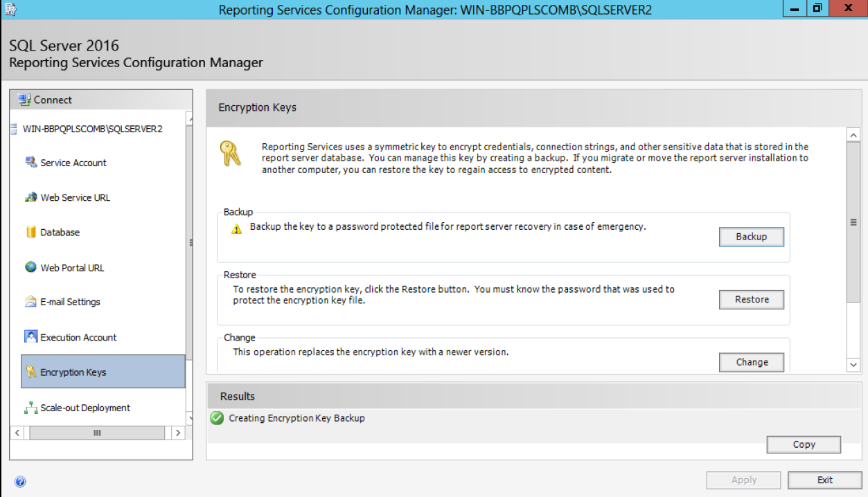The image size is (868, 497).
Task: Click the Connect label in sidebar
Action: point(53,100)
